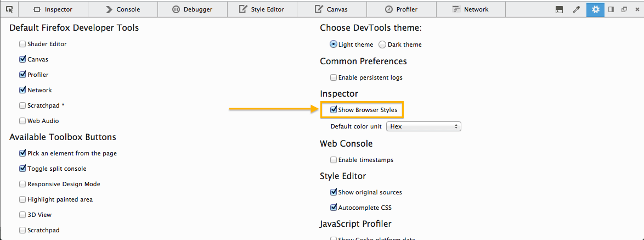Screen dimensions: 644x240
Task: Open the Default color unit dropdown
Action: (x=423, y=126)
